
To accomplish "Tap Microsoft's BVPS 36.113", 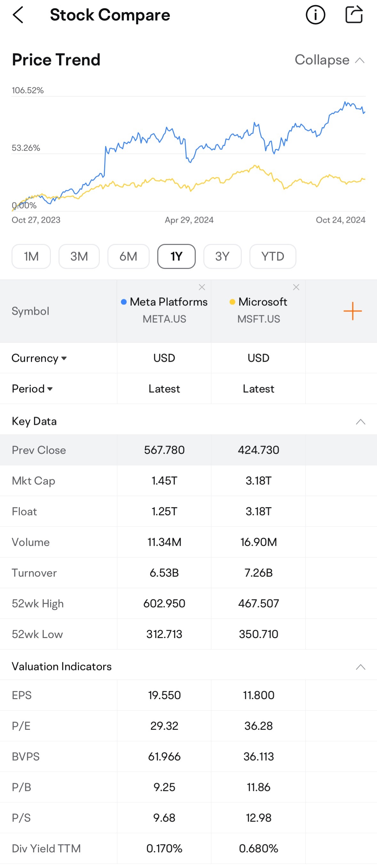I will coord(258,756).
